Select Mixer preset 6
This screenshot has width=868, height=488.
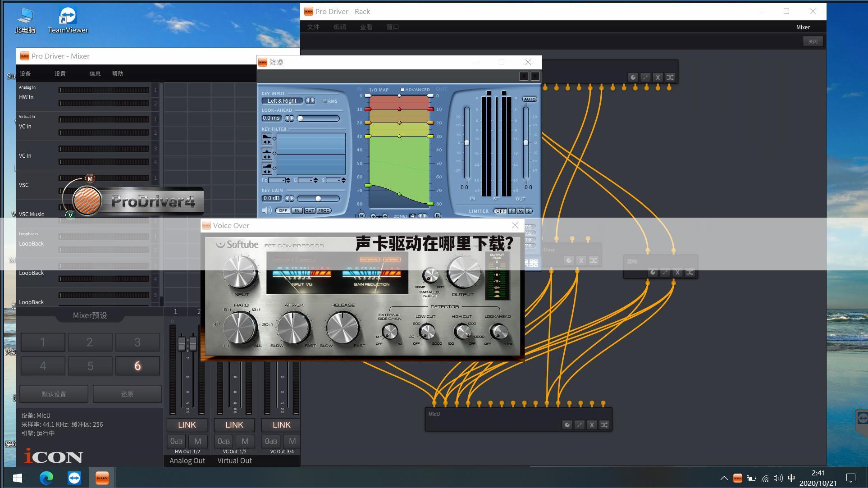[137, 366]
